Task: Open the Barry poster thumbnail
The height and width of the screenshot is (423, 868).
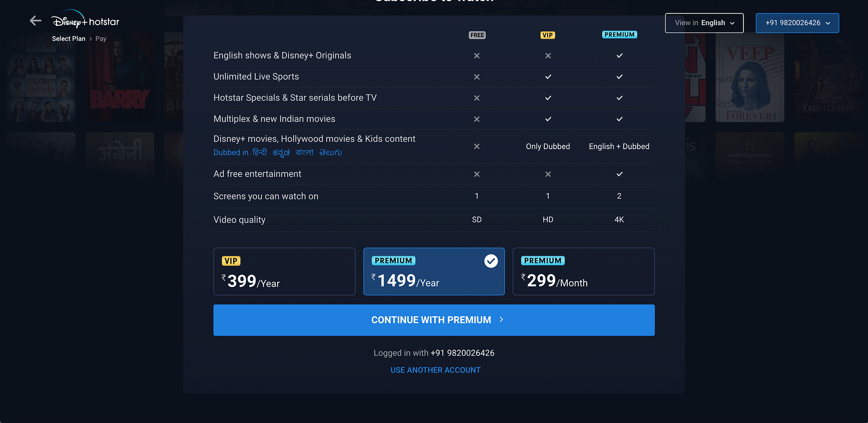Action: (120, 77)
